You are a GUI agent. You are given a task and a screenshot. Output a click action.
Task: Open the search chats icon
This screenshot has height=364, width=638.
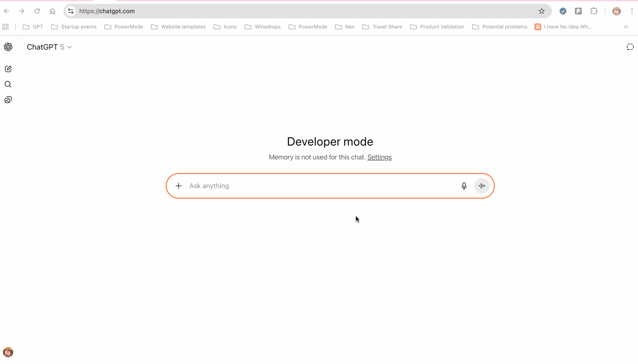click(8, 84)
